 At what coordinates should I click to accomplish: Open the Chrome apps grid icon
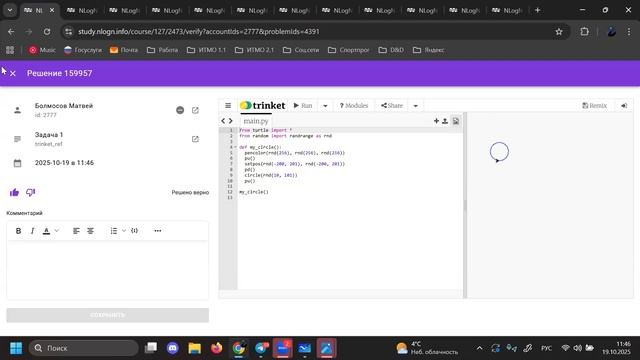[10, 50]
